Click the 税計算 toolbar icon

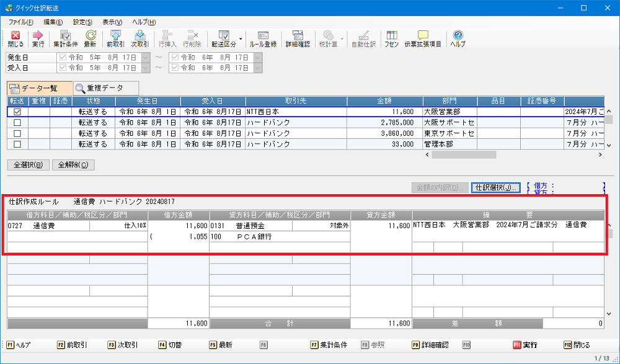click(x=328, y=39)
